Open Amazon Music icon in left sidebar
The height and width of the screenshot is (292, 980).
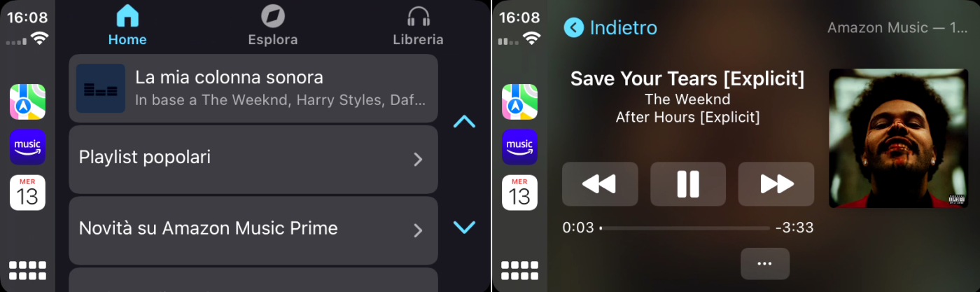pos(27,147)
